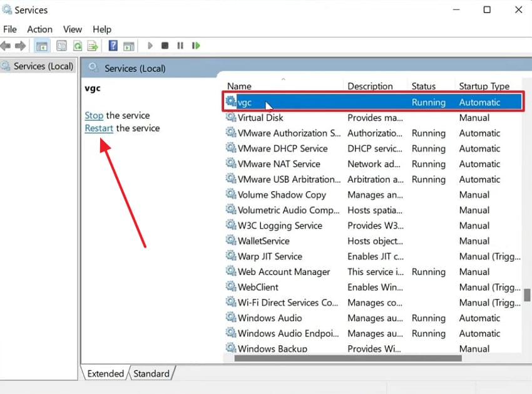This screenshot has width=532, height=394.
Task: Click gear icon beside Volume Shadow Copy
Action: click(231, 194)
